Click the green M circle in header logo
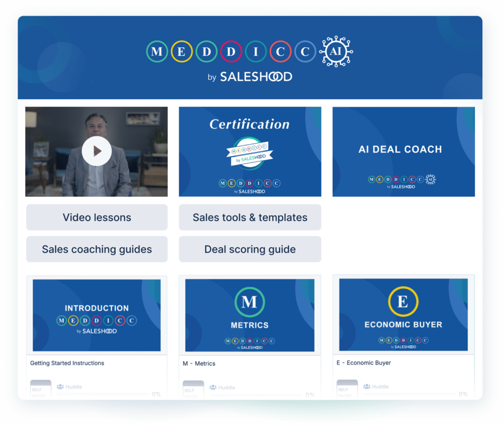 (157, 52)
